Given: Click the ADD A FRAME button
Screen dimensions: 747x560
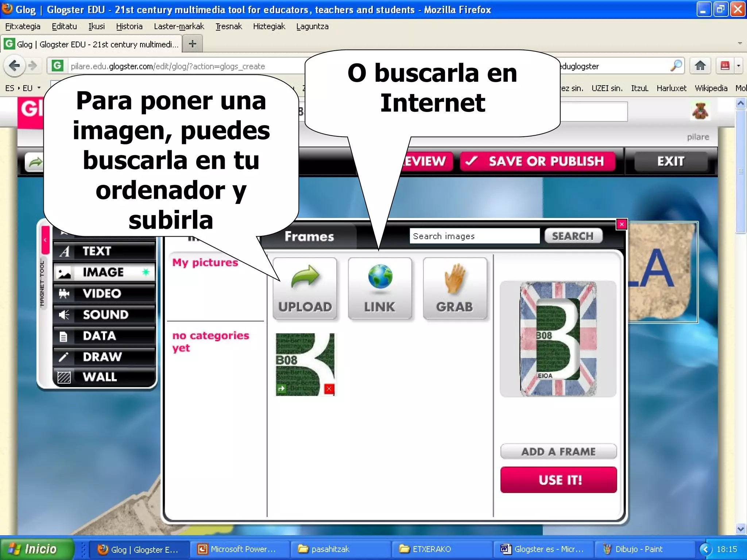Looking at the screenshot, I should click(x=558, y=451).
